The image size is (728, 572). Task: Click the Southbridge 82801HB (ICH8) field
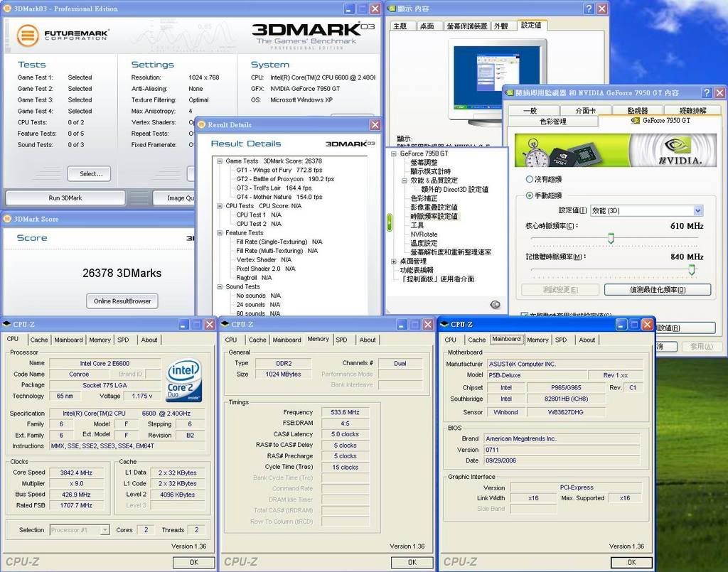(x=566, y=399)
